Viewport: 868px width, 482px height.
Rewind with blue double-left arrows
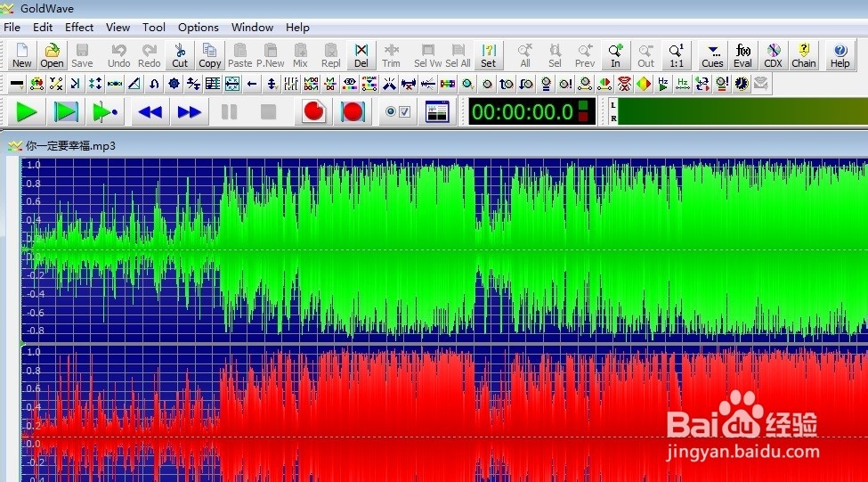click(150, 112)
